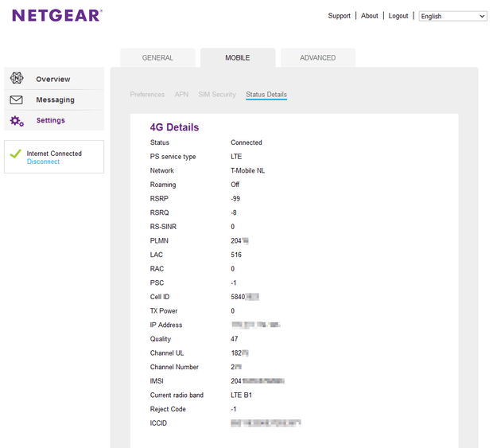The image size is (493, 448).
Task: Switch to the GENERAL tab
Action: click(x=157, y=57)
